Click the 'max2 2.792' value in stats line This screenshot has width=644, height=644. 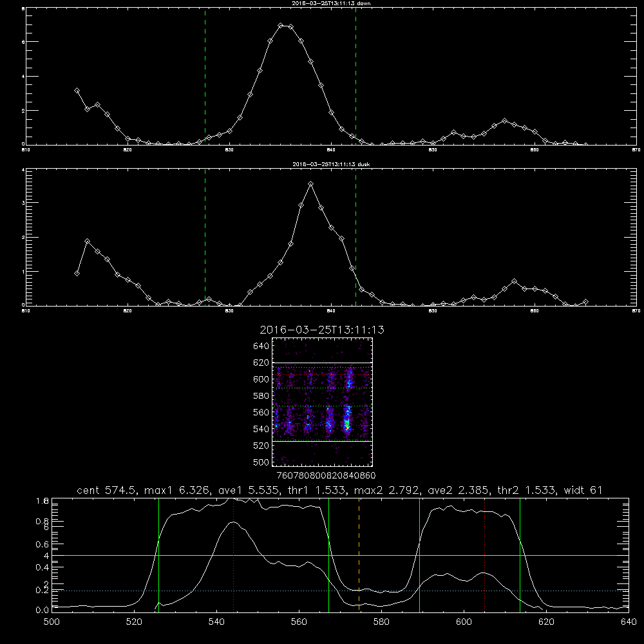point(387,490)
